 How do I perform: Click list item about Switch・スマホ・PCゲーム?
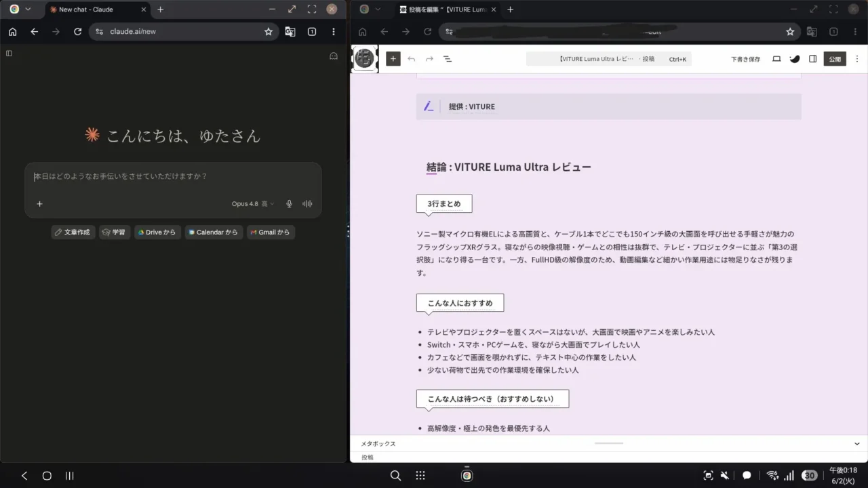tap(534, 345)
